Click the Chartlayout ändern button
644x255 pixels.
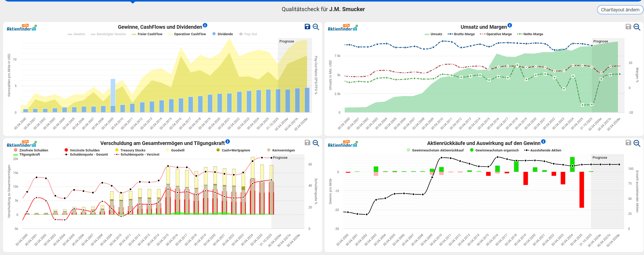[x=620, y=10]
